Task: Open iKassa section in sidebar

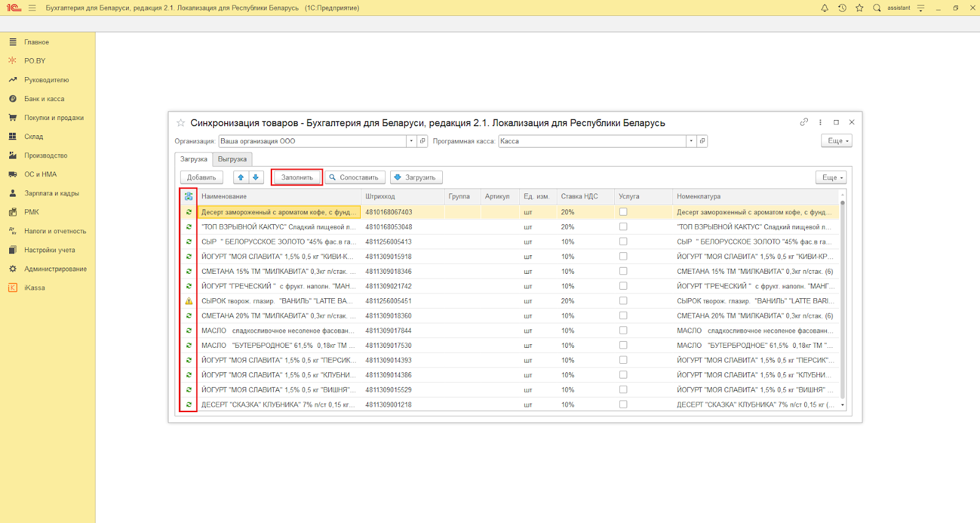Action: 34,288
